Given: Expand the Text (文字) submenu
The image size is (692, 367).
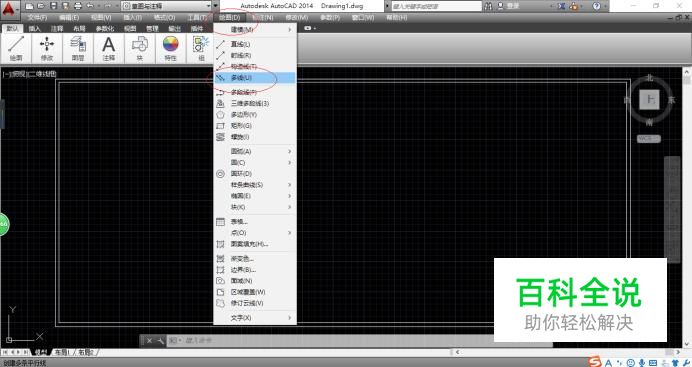Looking at the screenshot, I should click(x=255, y=318).
